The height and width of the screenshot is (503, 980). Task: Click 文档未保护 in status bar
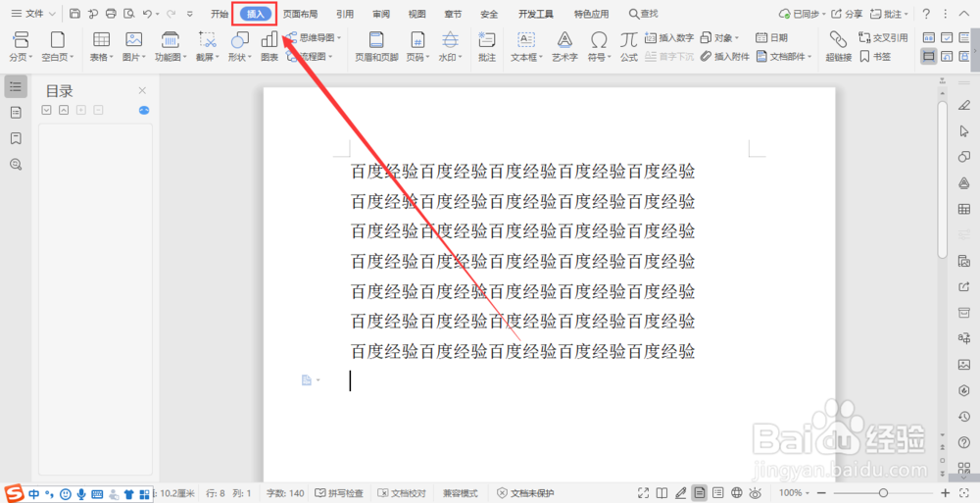[525, 493]
